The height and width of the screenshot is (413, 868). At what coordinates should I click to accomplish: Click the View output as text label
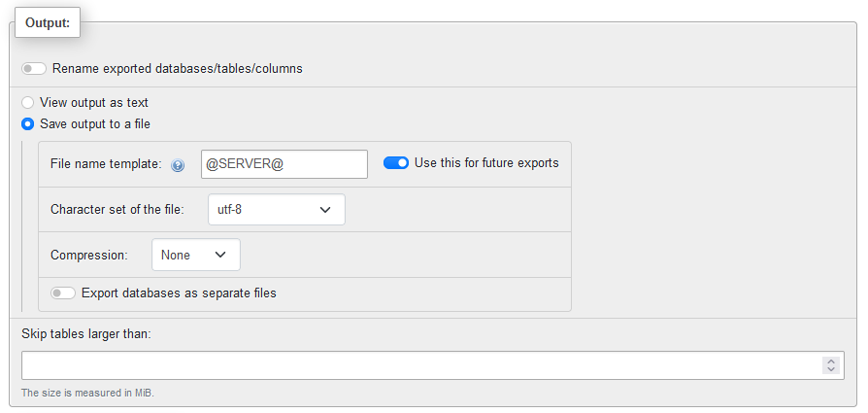[x=94, y=103]
